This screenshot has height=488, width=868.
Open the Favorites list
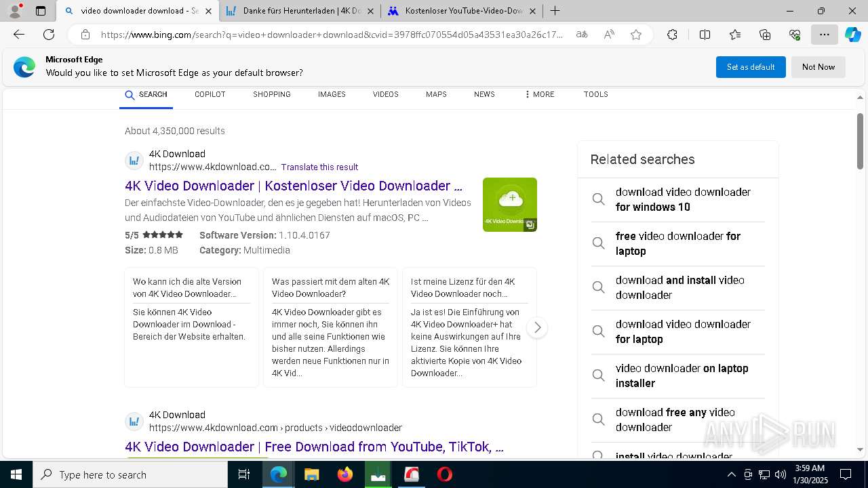click(735, 35)
